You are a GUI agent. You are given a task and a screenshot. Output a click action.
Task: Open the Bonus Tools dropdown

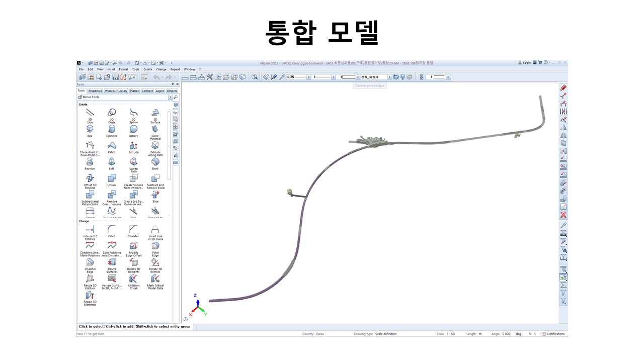coord(170,97)
